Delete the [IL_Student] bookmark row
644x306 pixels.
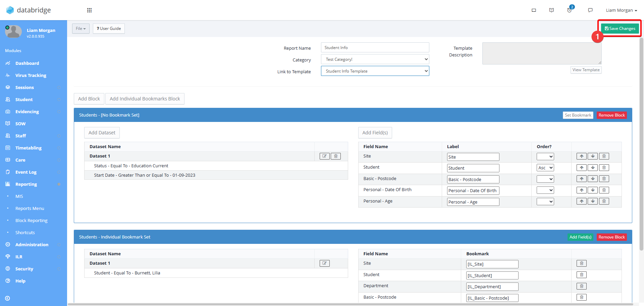click(x=582, y=275)
